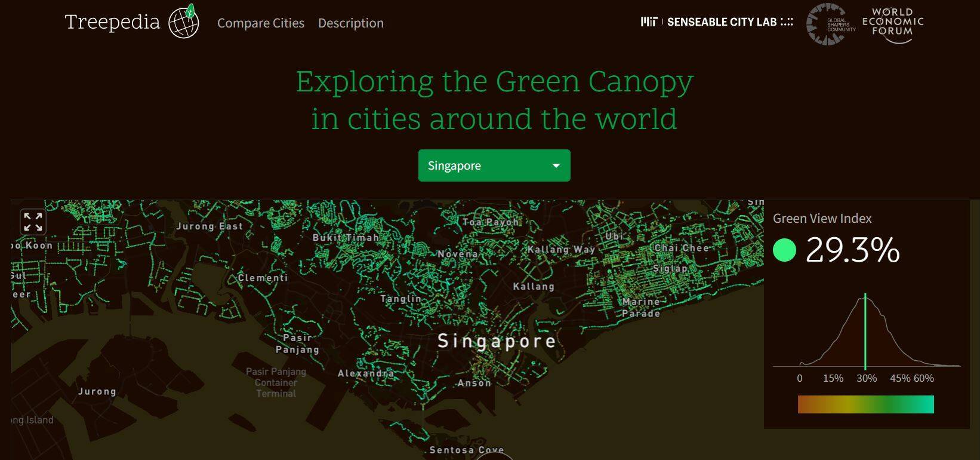Image resolution: width=980 pixels, height=460 pixels.
Task: Click the "Novena" map label
Action: 458,254
